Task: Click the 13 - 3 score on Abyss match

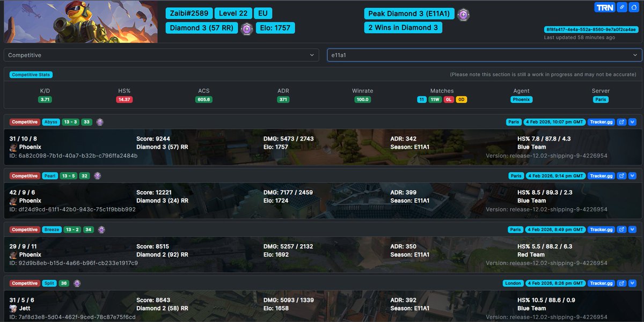Action: coord(70,122)
